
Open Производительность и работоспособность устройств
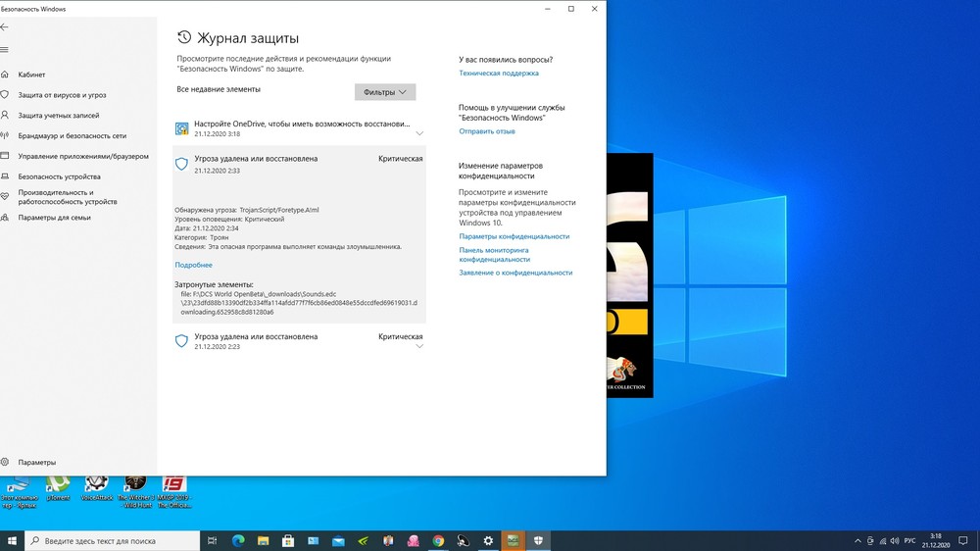[68, 197]
